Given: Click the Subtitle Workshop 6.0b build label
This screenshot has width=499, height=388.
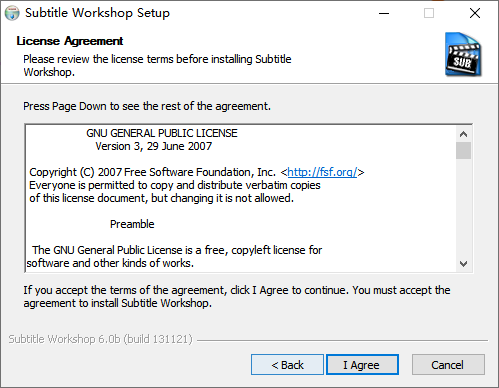Looking at the screenshot, I should click(101, 339).
